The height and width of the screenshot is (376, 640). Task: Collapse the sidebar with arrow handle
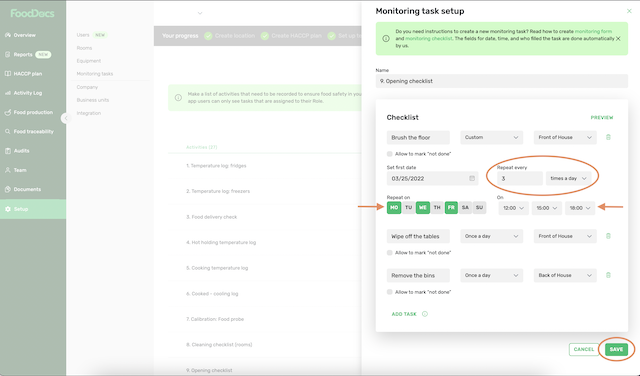pos(66,118)
